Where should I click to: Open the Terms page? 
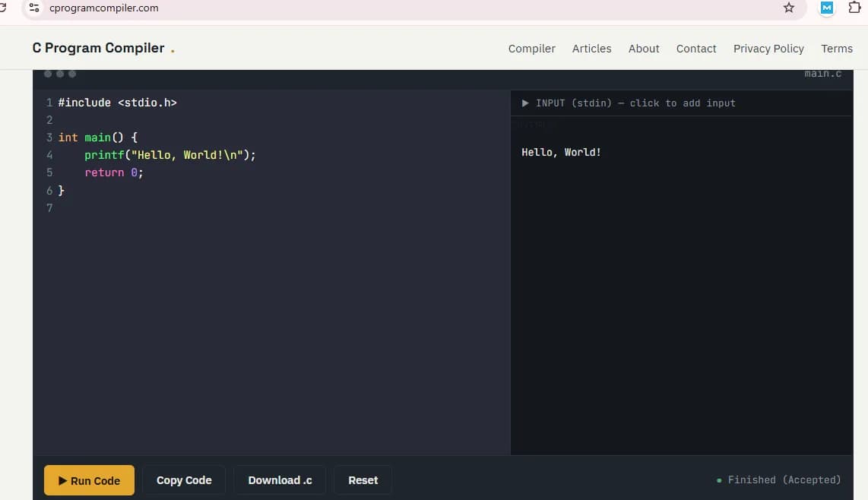[836, 49]
